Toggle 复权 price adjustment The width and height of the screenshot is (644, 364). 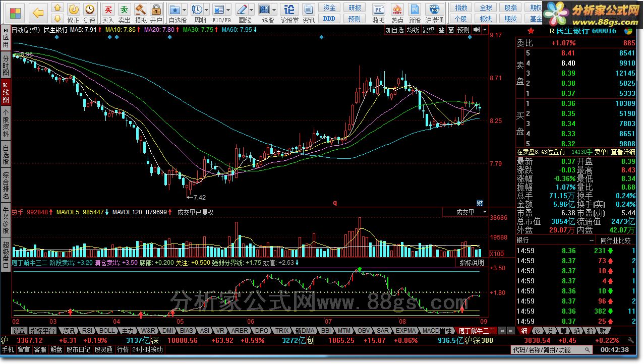click(x=428, y=30)
